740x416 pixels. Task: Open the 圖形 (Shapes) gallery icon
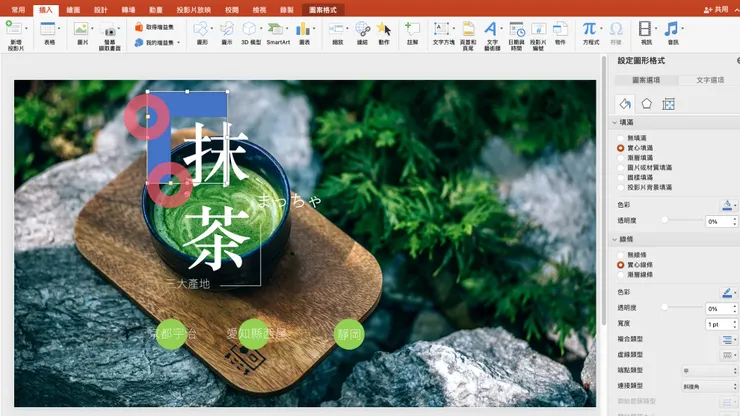[201, 29]
